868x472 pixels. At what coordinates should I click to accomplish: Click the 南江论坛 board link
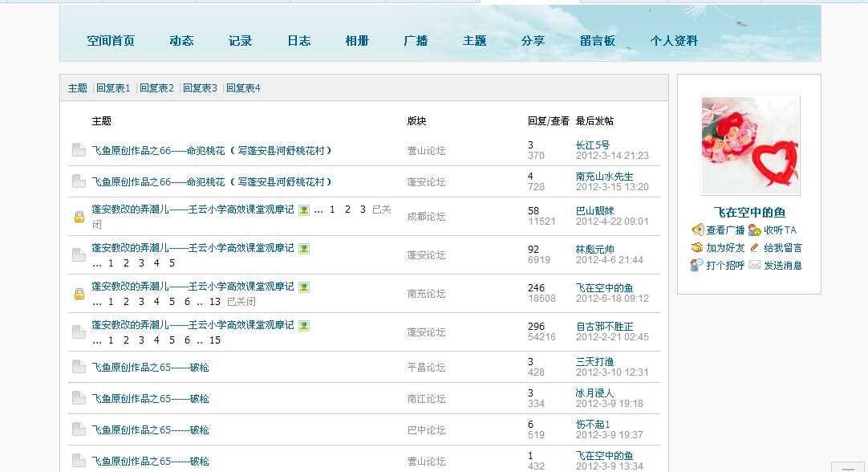pos(426,399)
